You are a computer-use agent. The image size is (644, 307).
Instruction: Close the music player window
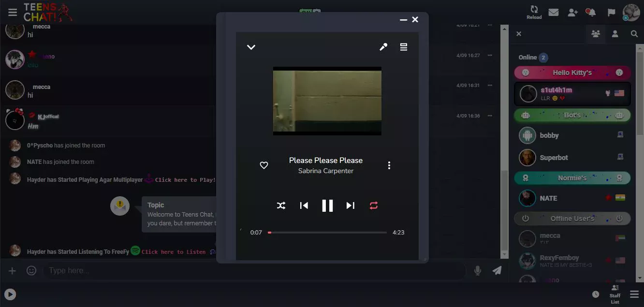(415, 20)
